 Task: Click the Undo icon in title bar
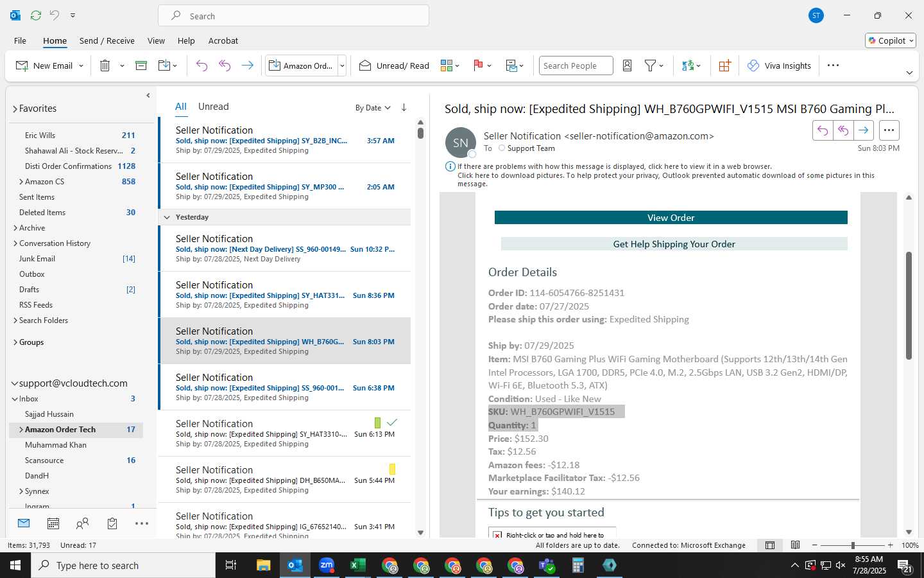tap(55, 15)
